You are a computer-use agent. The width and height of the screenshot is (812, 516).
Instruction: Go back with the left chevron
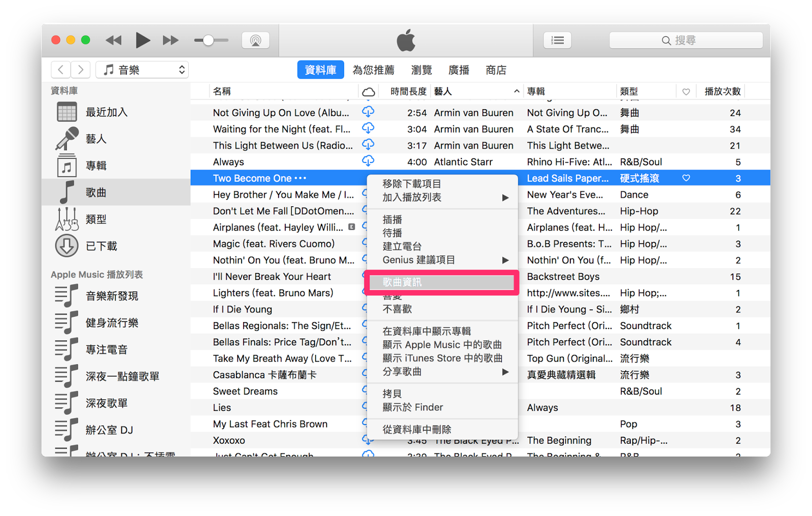[61, 70]
